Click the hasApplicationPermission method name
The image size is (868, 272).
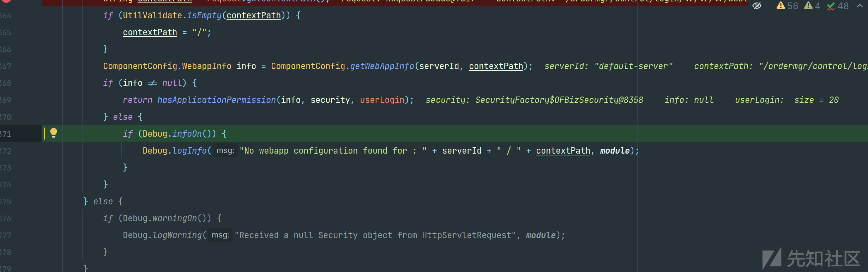tap(217, 100)
